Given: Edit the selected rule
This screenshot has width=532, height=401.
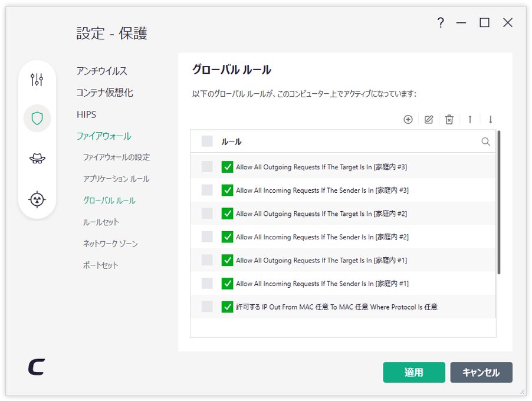Looking at the screenshot, I should 429,120.
